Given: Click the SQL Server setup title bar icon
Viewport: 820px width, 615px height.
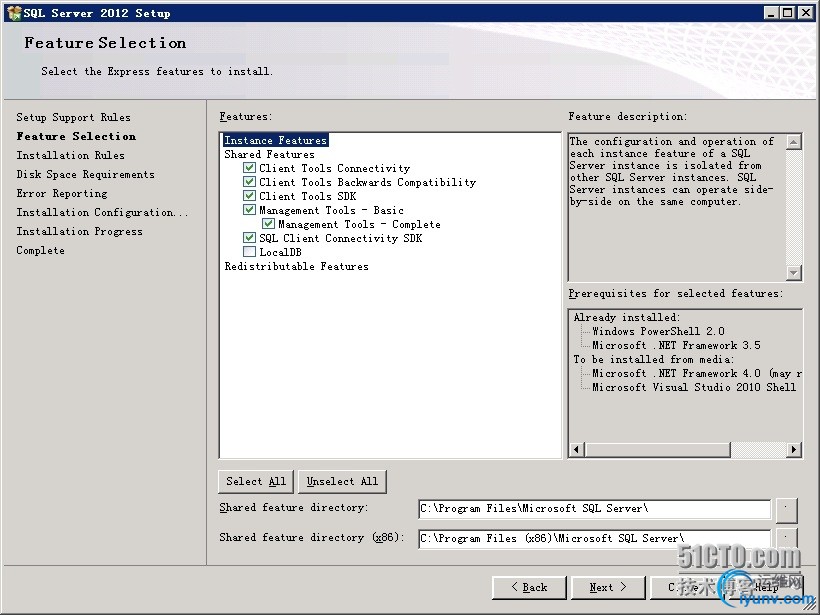Looking at the screenshot, I should [x=14, y=13].
